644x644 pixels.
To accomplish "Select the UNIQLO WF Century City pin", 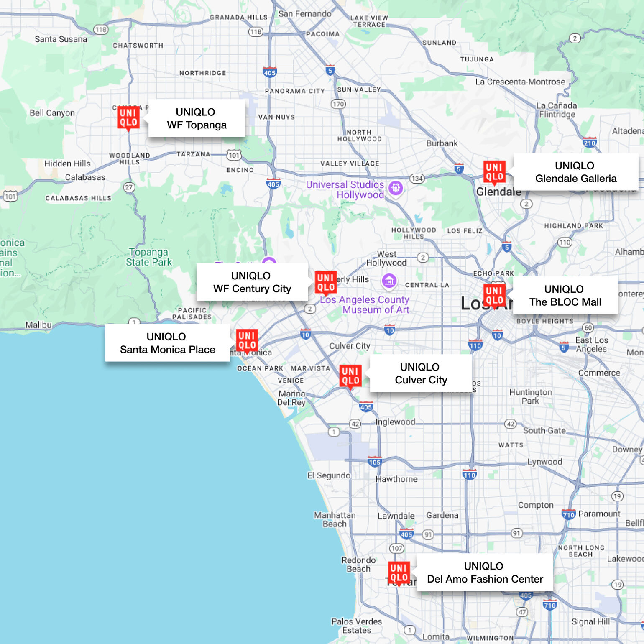I will pyautogui.click(x=325, y=283).
